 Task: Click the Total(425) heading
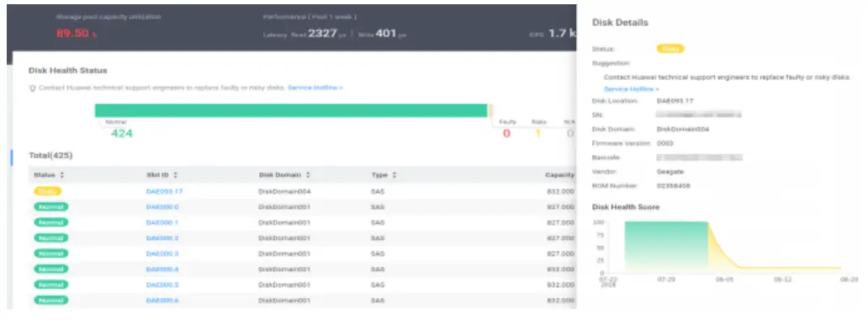pyautogui.click(x=50, y=155)
